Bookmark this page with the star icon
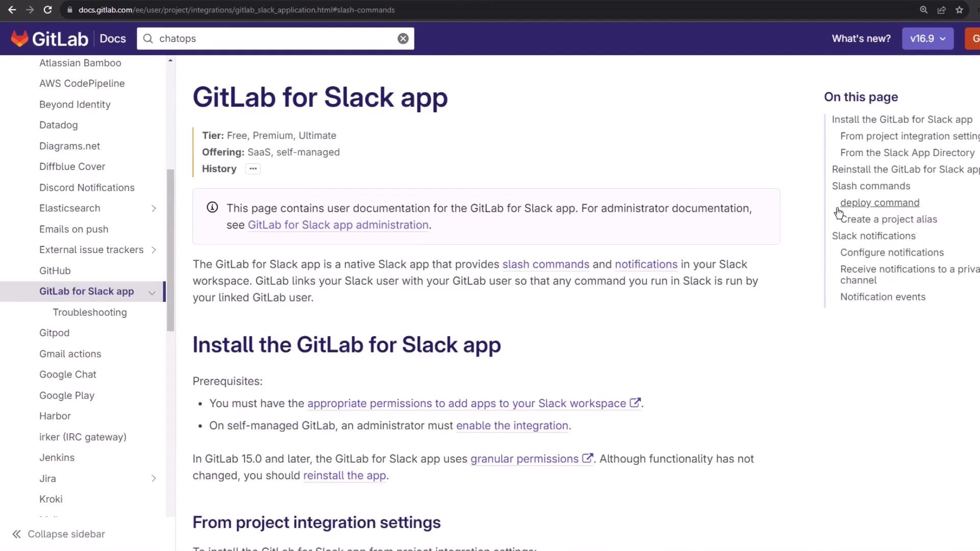Screen dimensions: 980x551 point(959,10)
